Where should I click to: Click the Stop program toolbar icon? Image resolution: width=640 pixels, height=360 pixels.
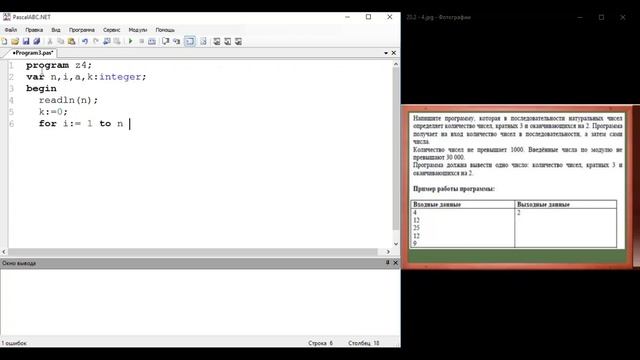pos(141,41)
